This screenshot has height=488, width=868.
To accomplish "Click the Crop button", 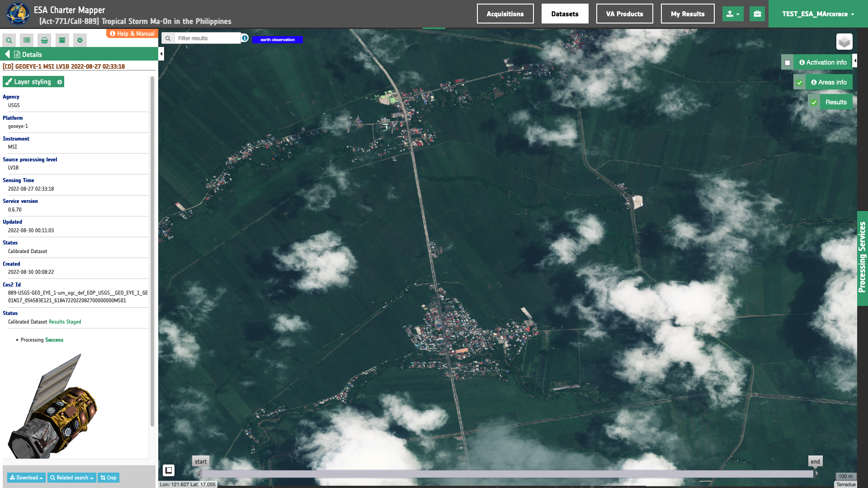I will (x=108, y=478).
